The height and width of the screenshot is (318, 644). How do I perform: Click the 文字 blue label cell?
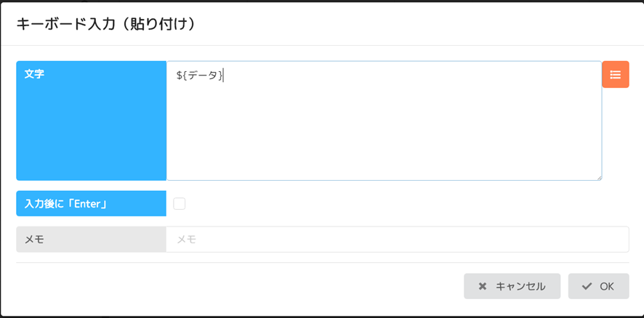click(91, 121)
